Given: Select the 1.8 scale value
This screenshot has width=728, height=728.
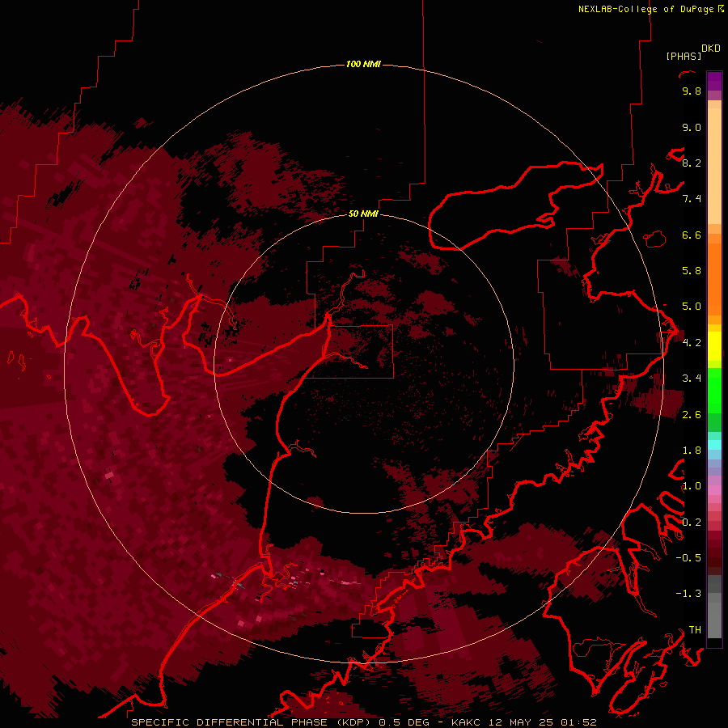Looking at the screenshot, I should tap(692, 451).
